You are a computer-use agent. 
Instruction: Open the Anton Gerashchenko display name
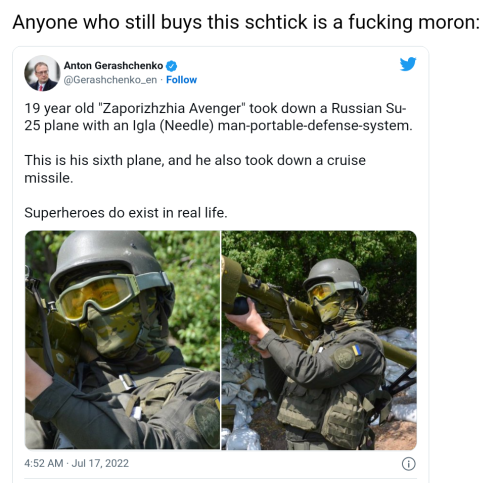pos(113,66)
